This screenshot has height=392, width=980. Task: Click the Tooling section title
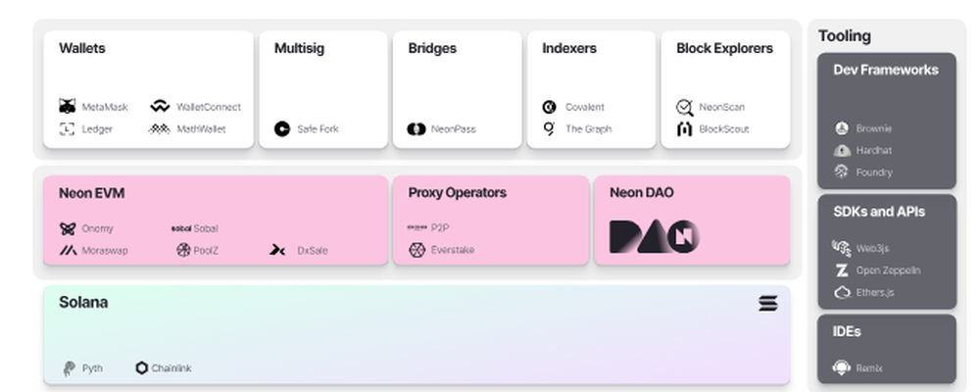845,35
